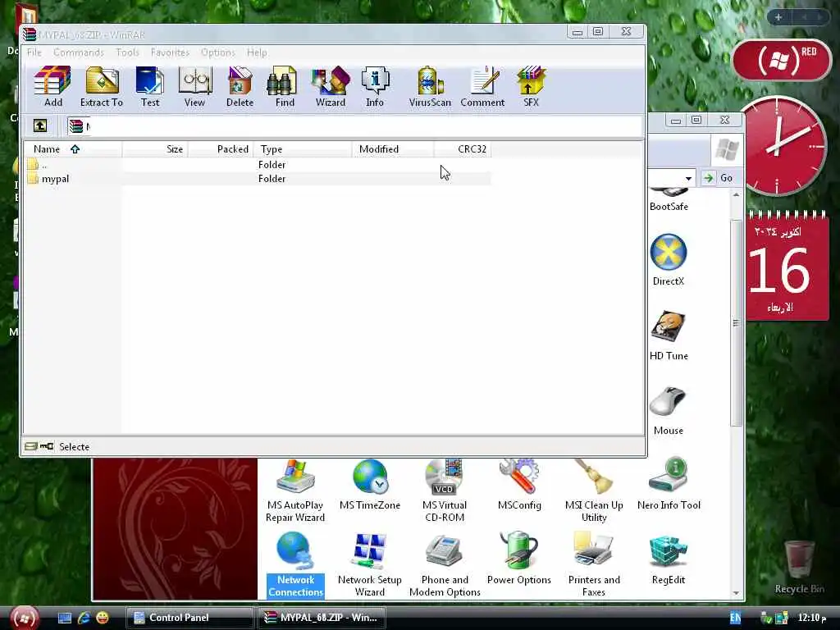The width and height of the screenshot is (840, 630).
Task: Click the Go button in Control Panel
Action: (x=718, y=178)
